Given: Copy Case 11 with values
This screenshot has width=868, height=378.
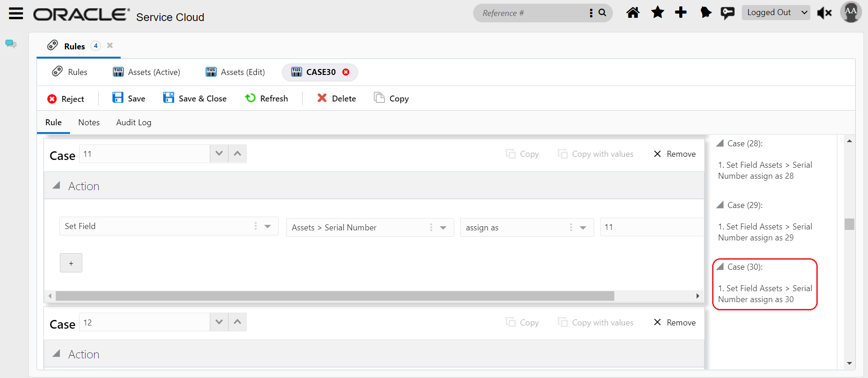Looking at the screenshot, I should [596, 154].
